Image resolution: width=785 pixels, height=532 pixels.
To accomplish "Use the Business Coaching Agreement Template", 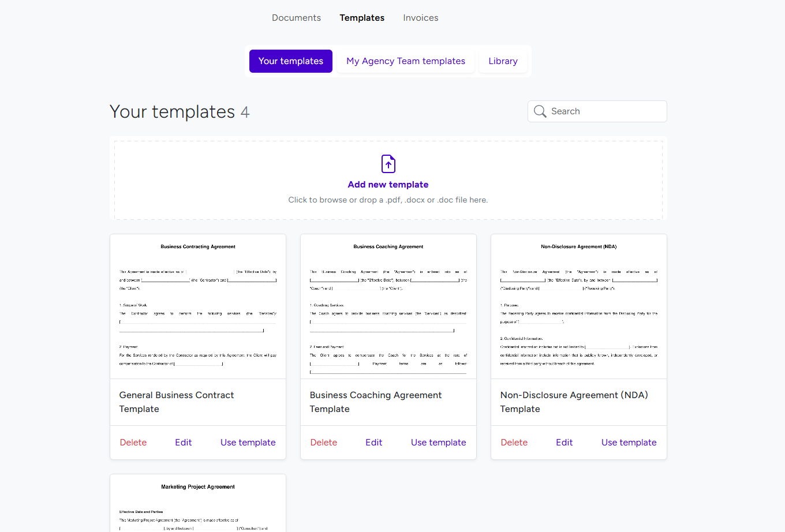I will point(438,442).
